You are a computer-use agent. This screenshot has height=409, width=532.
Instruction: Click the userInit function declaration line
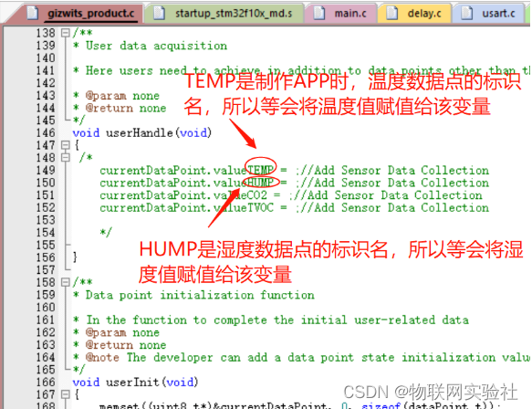(x=135, y=383)
